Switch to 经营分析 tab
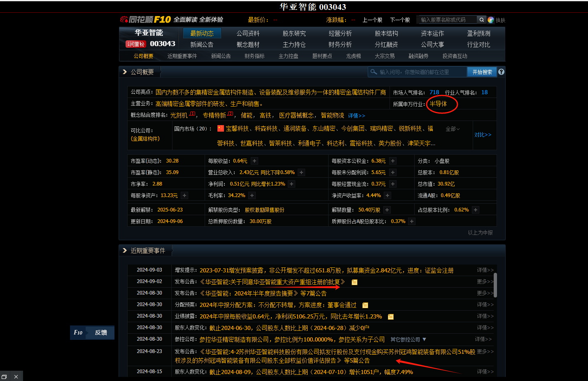 click(x=340, y=33)
